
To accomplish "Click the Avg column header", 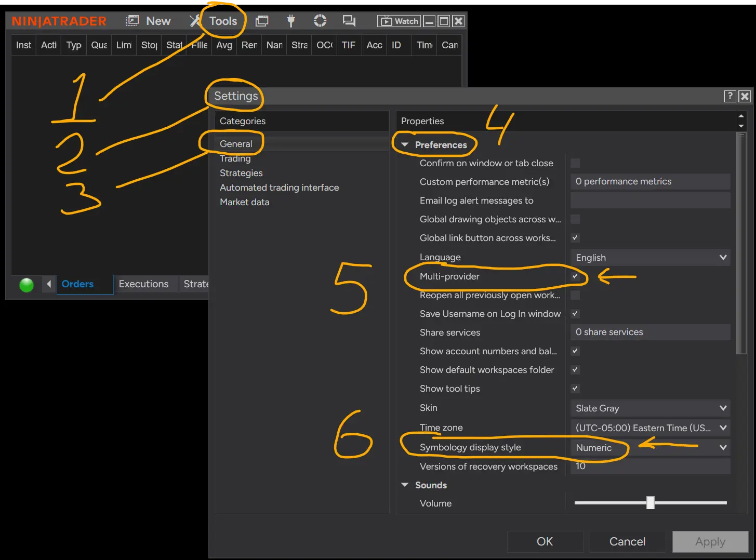I will pos(224,45).
